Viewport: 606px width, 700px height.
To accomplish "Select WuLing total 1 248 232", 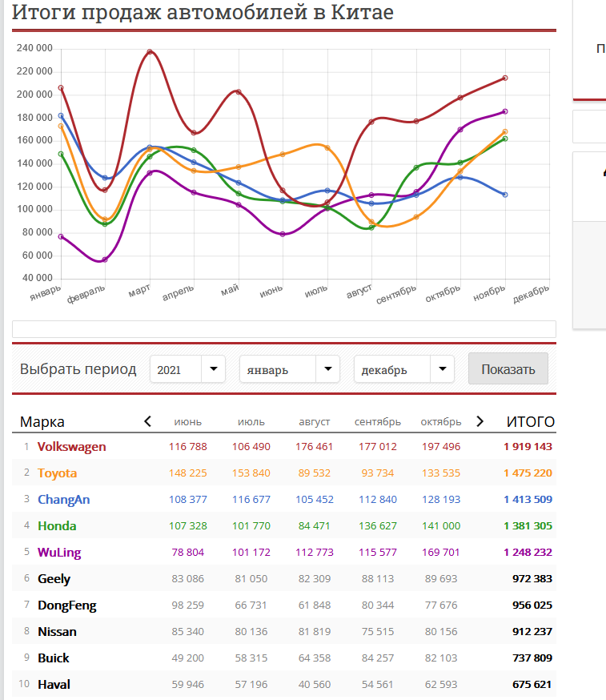I will pos(528,553).
